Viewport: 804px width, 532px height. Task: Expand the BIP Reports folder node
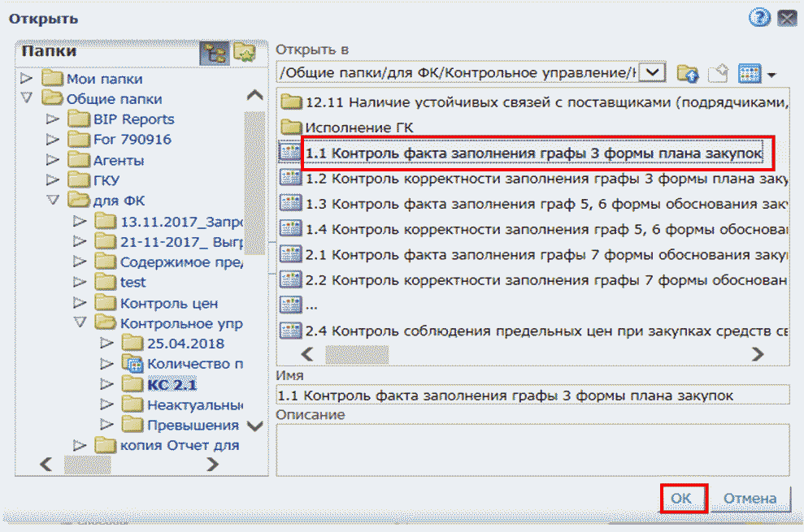coord(53,119)
